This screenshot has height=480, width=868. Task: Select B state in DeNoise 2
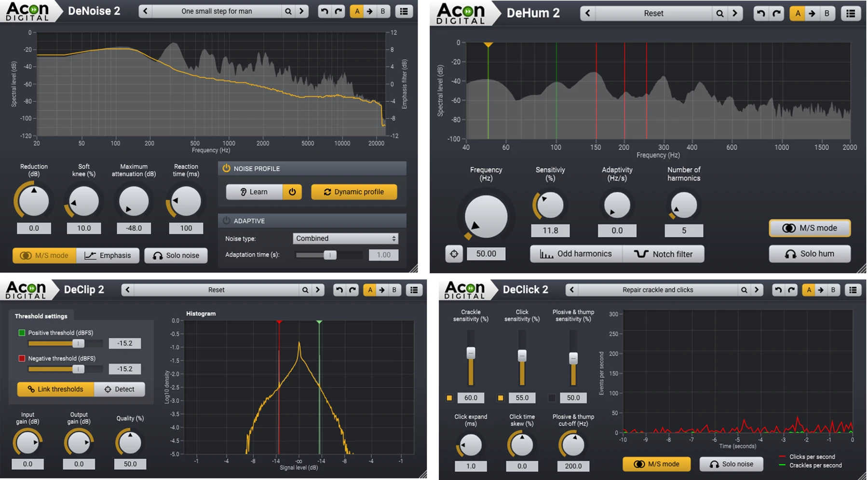383,11
